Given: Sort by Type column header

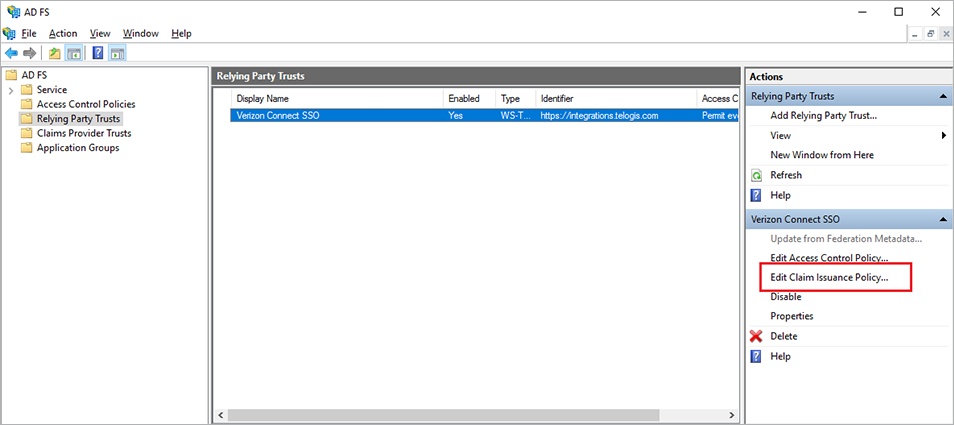Looking at the screenshot, I should (x=516, y=98).
